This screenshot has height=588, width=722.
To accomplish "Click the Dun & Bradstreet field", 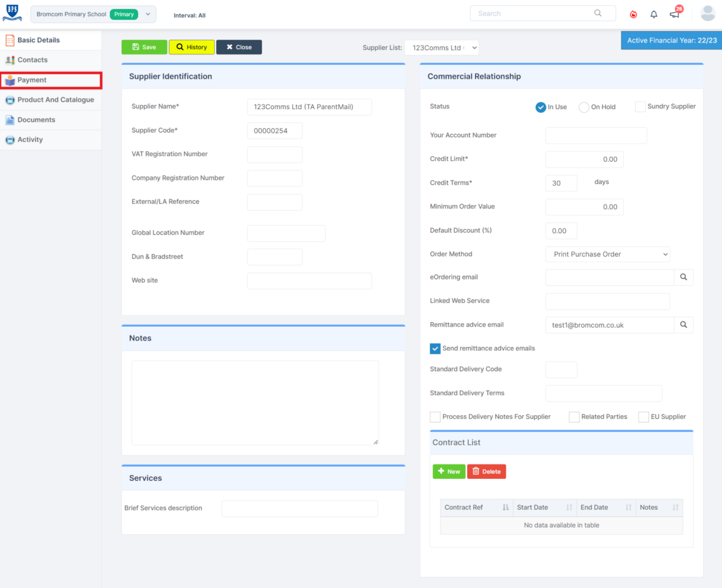I will pos(275,257).
